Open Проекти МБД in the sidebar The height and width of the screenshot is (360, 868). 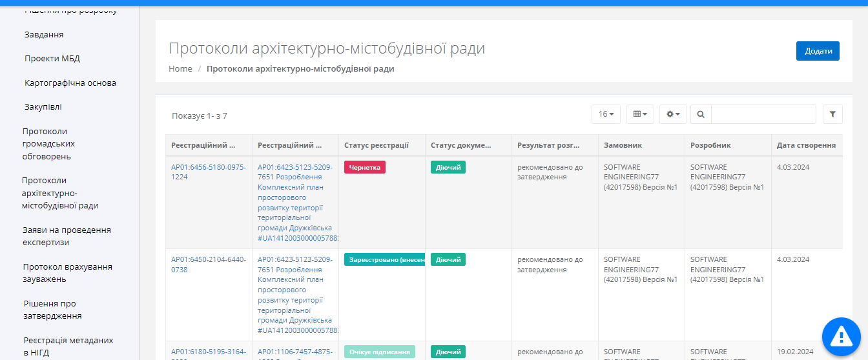tap(52, 59)
